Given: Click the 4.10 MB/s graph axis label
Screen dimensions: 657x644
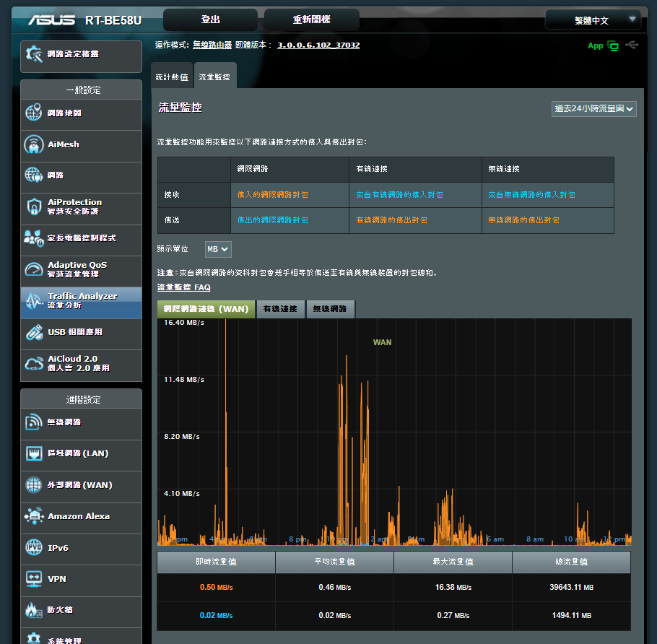Looking at the screenshot, I should [181, 494].
